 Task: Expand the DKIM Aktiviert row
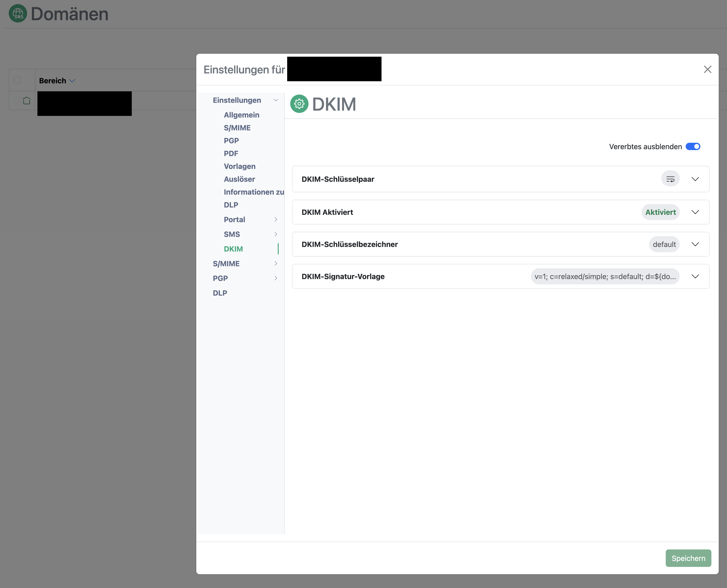[x=695, y=212]
